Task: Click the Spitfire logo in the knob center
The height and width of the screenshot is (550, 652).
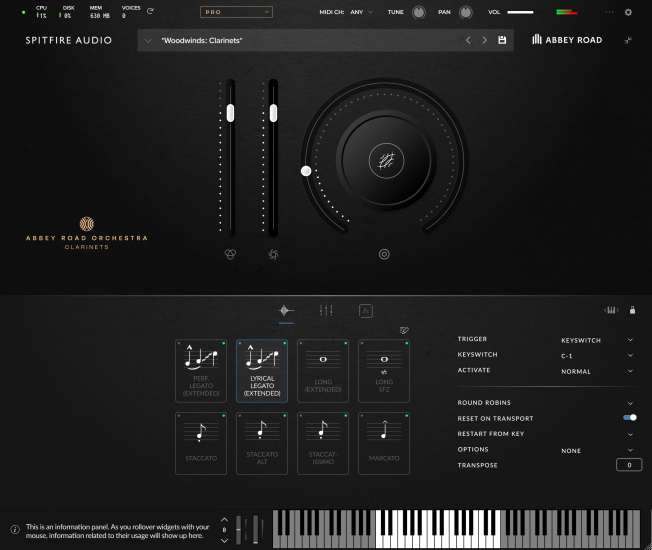Action: tap(386, 161)
